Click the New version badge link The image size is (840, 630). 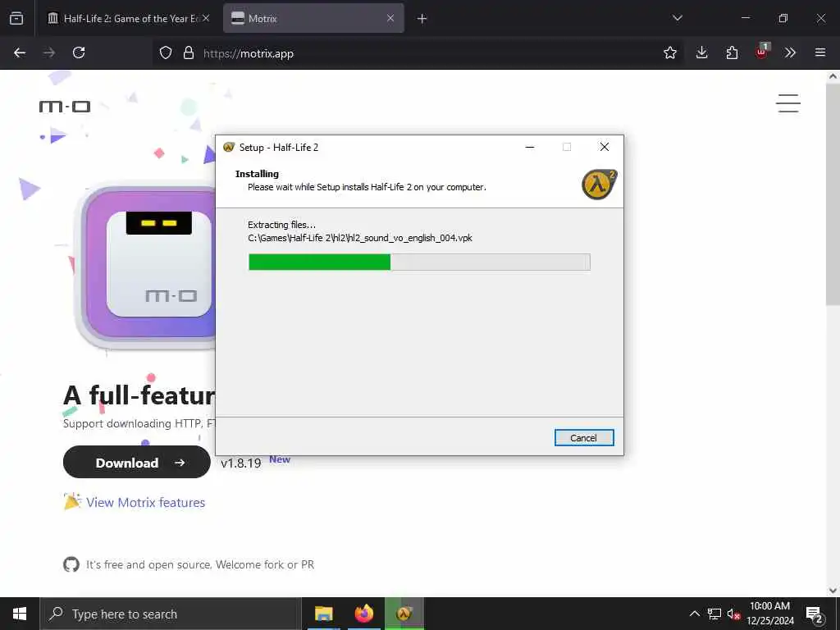coord(280,459)
